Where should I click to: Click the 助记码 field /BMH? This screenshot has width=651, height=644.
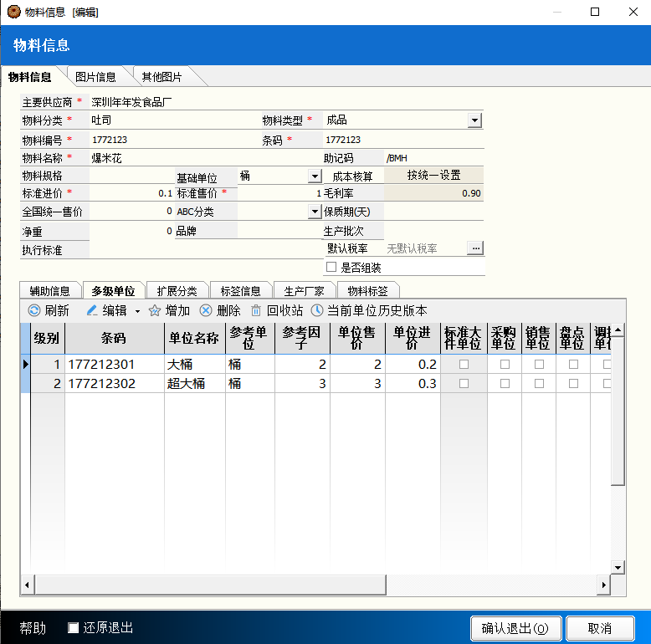click(x=434, y=158)
